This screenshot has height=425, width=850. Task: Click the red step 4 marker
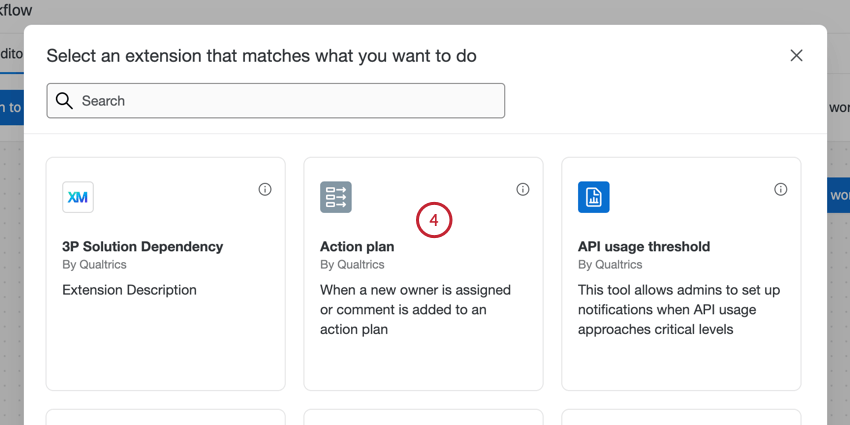point(434,220)
